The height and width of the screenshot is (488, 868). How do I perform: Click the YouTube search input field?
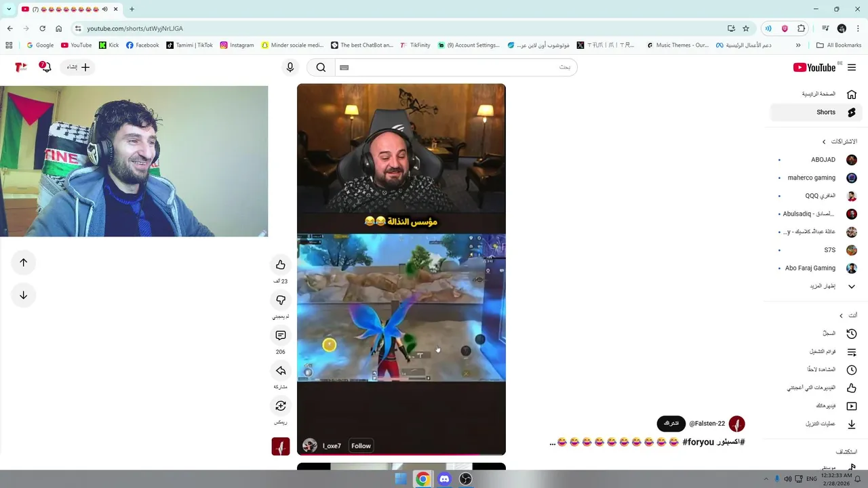pyautogui.click(x=455, y=67)
